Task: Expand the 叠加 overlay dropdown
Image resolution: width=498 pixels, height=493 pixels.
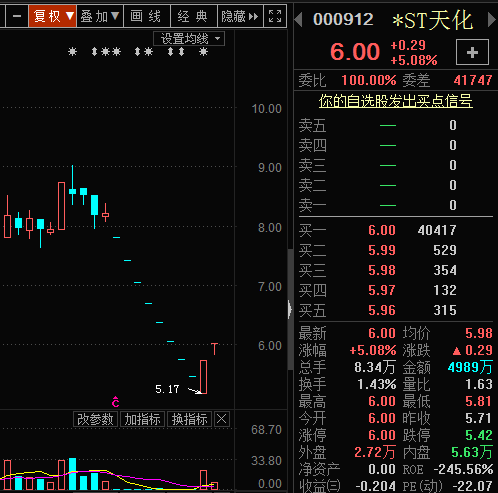Action: pyautogui.click(x=100, y=16)
